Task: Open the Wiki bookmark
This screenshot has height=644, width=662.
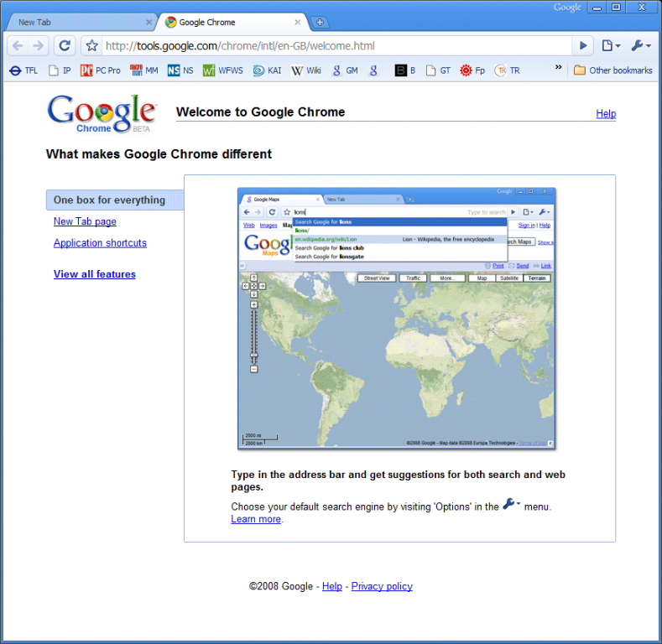Action: pyautogui.click(x=306, y=70)
